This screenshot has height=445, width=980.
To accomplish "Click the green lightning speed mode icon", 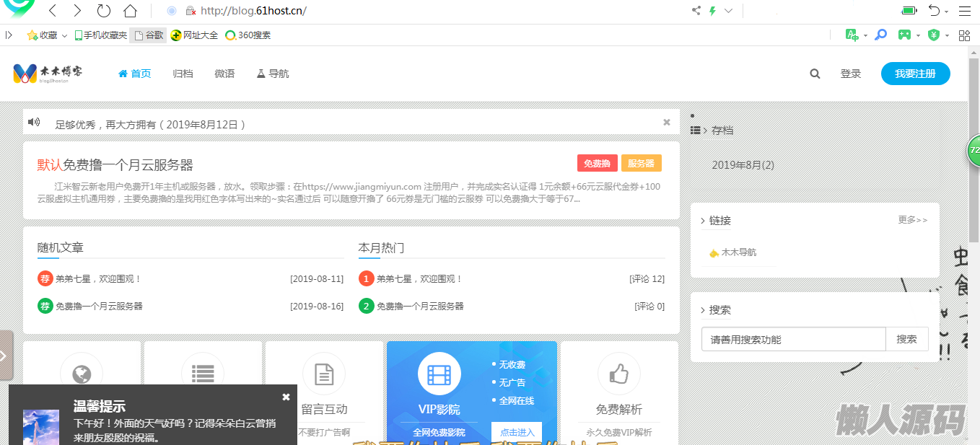I will tap(713, 11).
